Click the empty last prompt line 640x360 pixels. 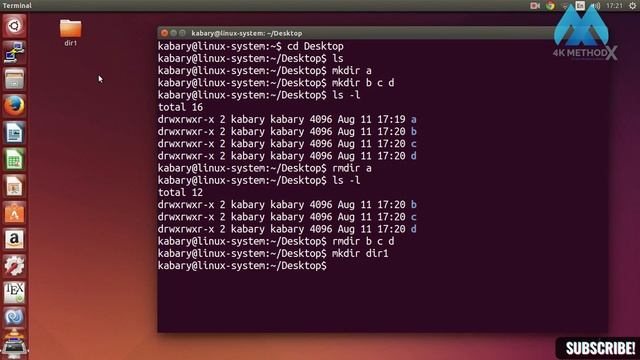point(242,266)
